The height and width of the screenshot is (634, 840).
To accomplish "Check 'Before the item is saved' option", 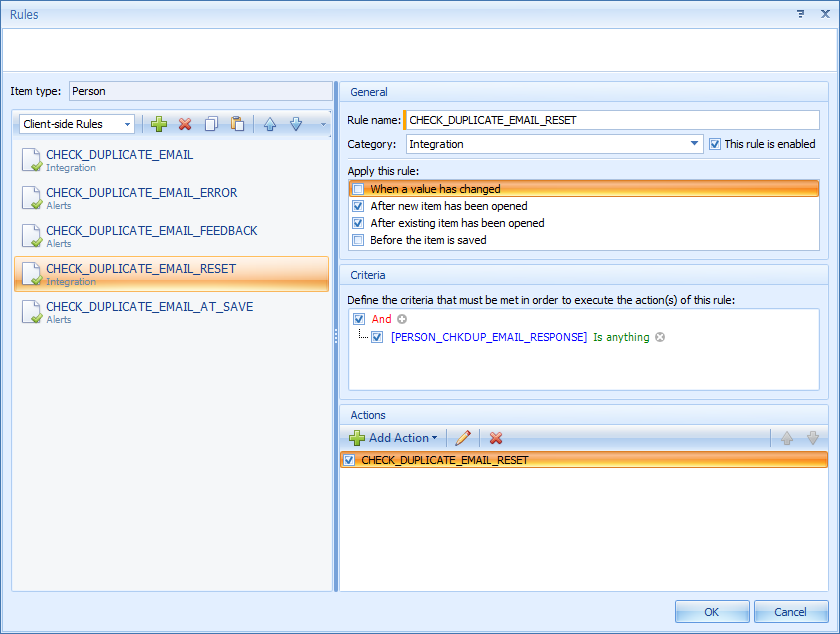I will tap(358, 240).
